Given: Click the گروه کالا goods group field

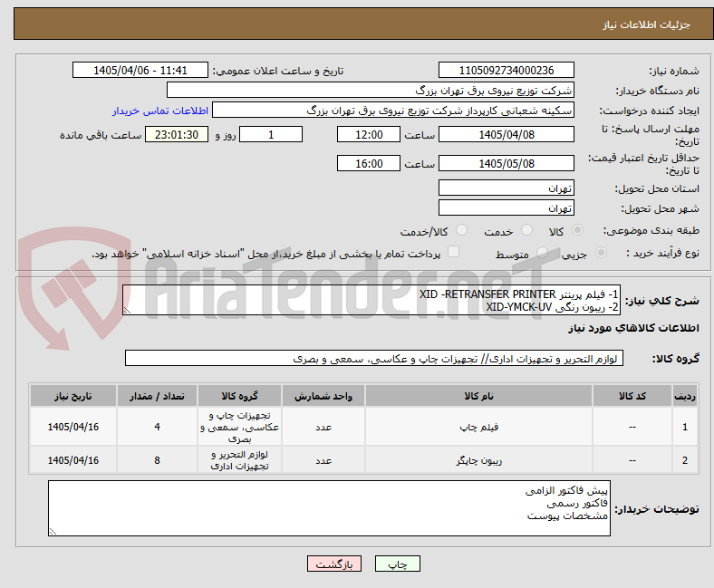Looking at the screenshot, I should pyautogui.click(x=374, y=359).
